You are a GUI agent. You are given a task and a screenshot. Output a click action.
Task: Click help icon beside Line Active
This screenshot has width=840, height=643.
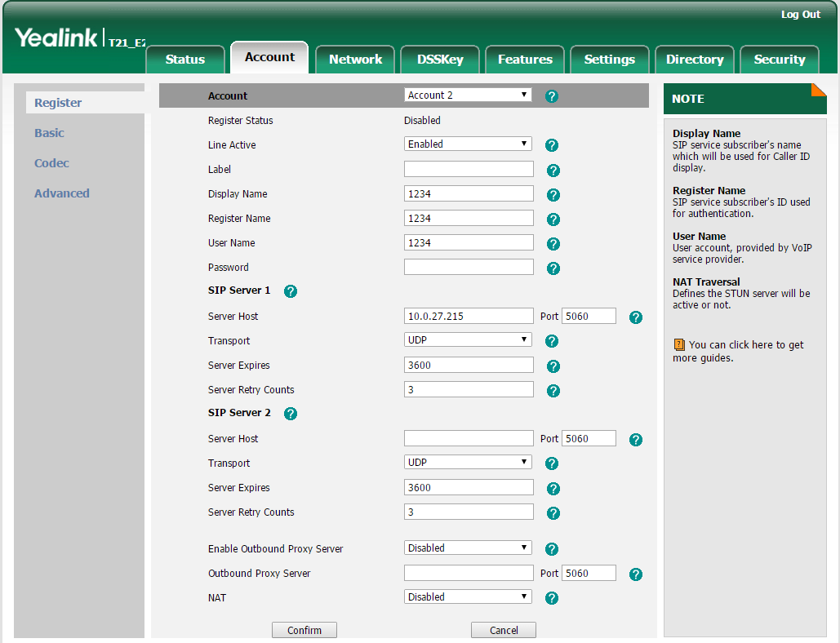coord(552,145)
